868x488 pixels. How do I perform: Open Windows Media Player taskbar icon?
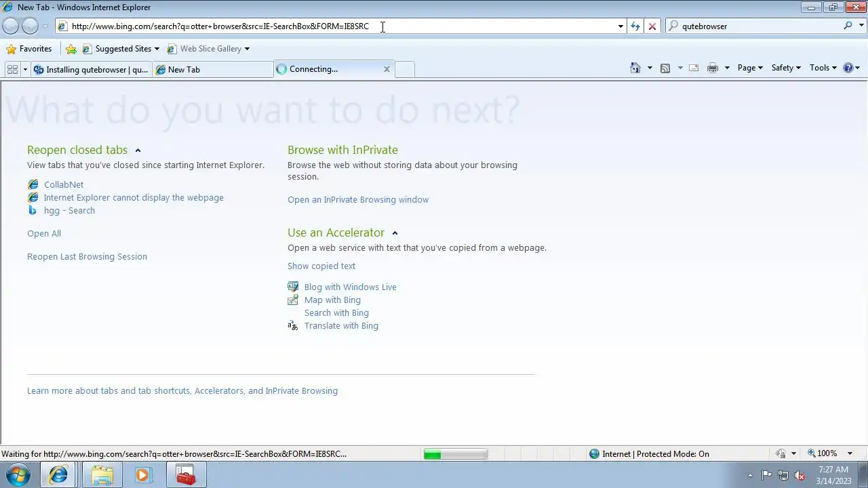pos(142,475)
